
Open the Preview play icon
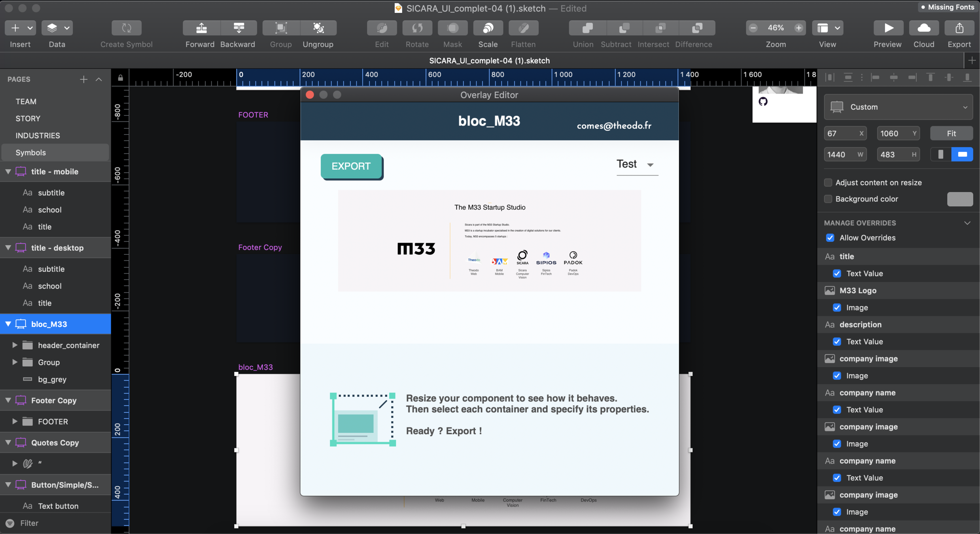(x=888, y=28)
